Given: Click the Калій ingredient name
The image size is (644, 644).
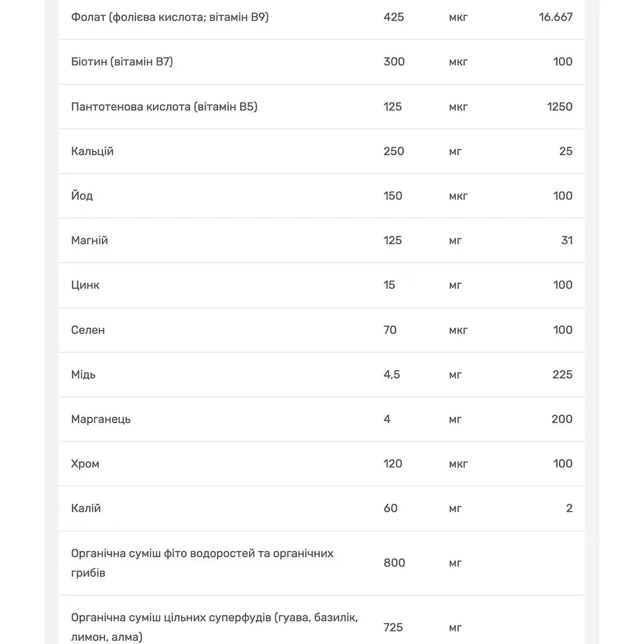Looking at the screenshot, I should [86, 508].
